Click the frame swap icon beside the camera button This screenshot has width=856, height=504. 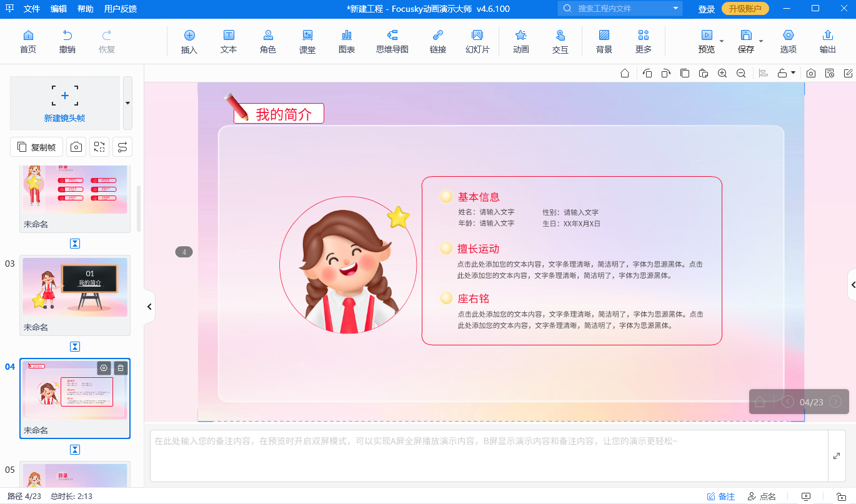click(x=99, y=147)
